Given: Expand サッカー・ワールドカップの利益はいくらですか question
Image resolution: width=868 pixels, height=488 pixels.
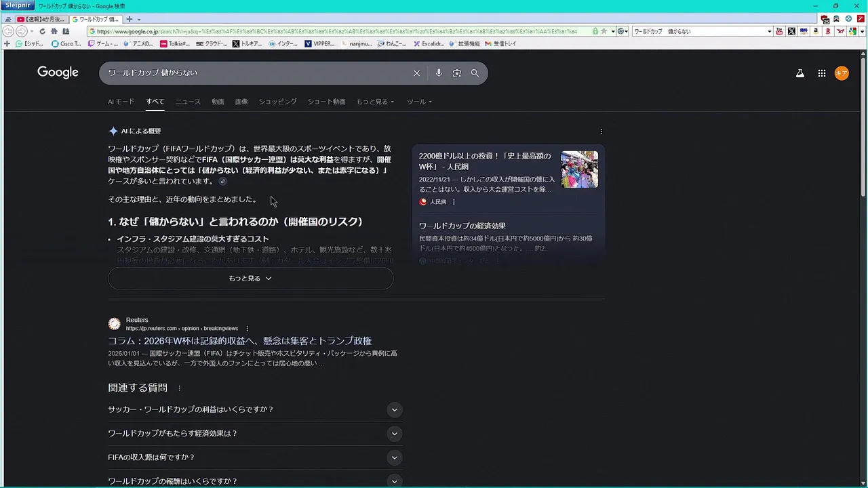Looking at the screenshot, I should click(255, 409).
